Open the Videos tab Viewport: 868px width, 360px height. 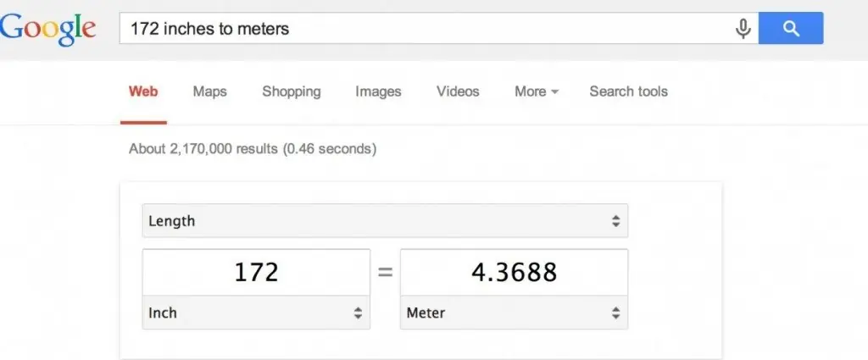tap(458, 91)
